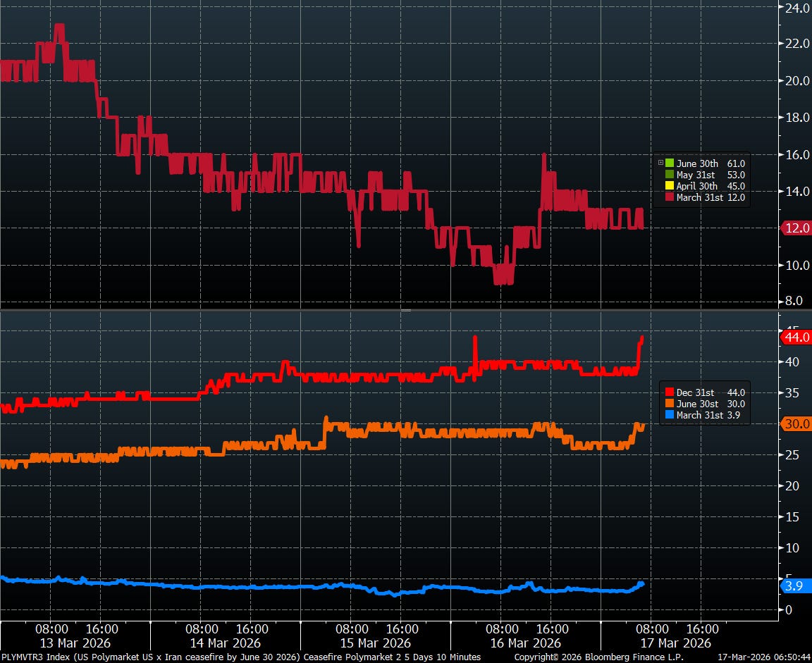Click the 24.0 y-axis label
This screenshot has height=663, width=812.
point(797,8)
